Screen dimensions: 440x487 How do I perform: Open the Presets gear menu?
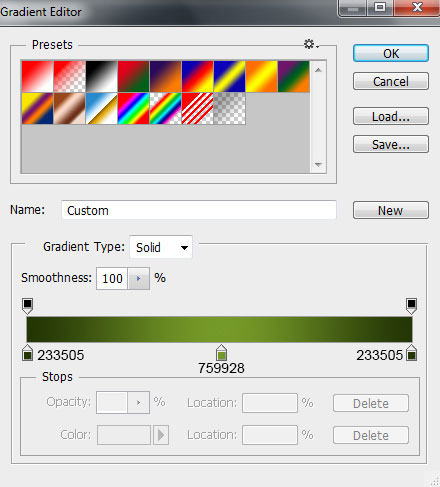(x=311, y=44)
